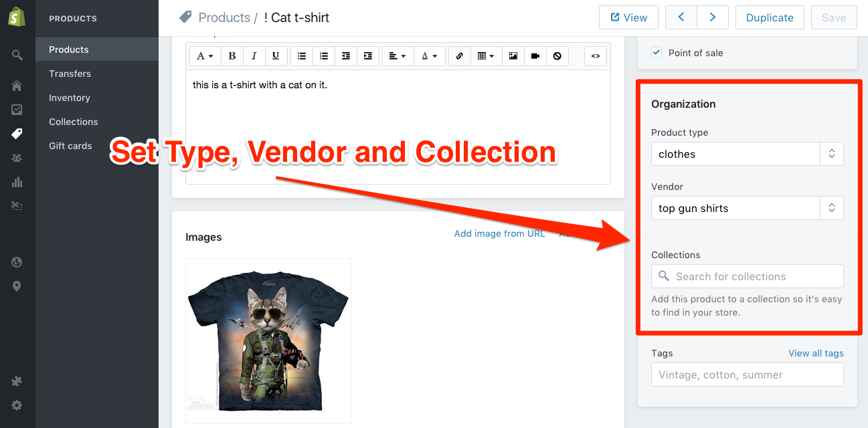Insert a numbered list
The image size is (868, 428).
coord(324,56)
